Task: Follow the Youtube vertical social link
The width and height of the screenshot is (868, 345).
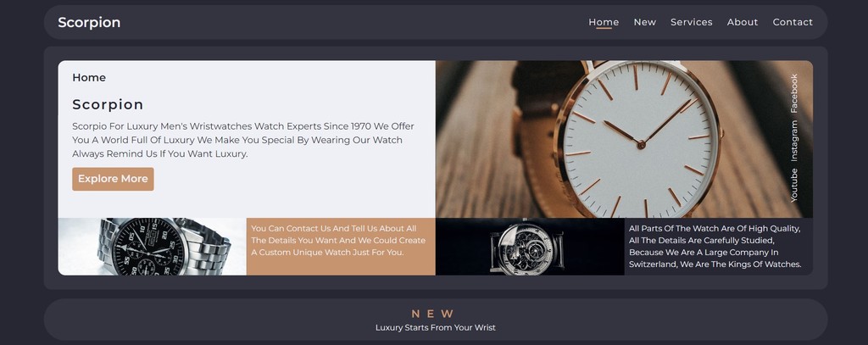Action: point(793,185)
